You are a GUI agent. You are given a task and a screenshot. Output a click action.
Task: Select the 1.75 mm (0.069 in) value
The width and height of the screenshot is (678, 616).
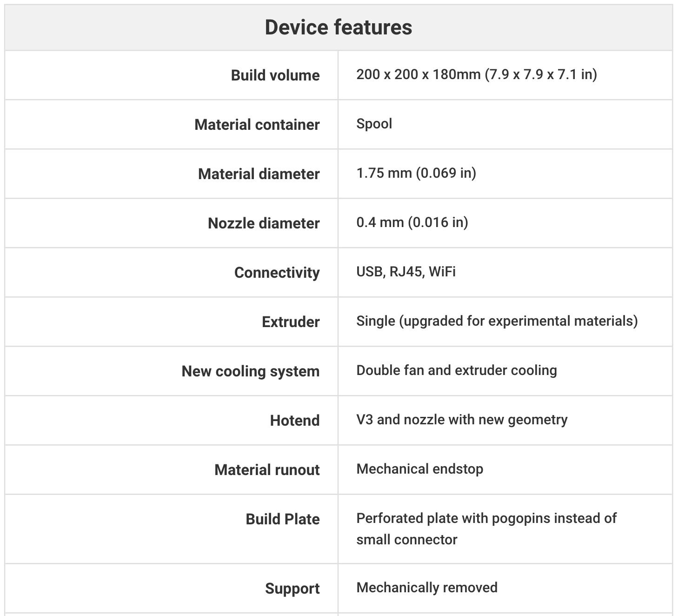(x=416, y=173)
